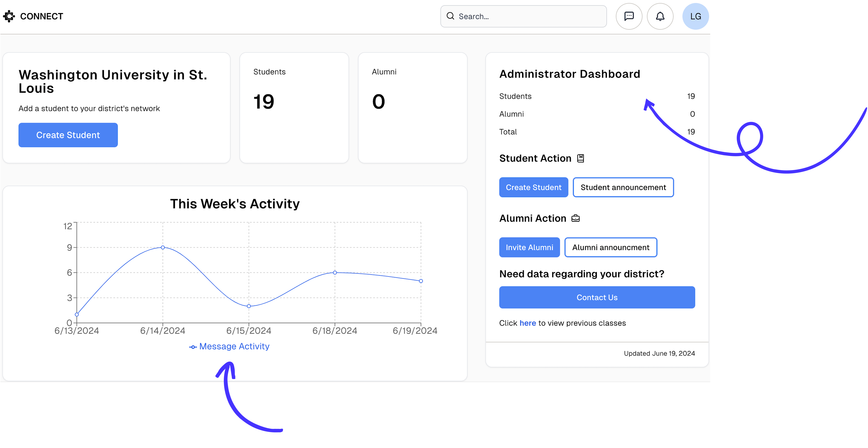Click 'This Week's Activity' heading

click(x=235, y=204)
